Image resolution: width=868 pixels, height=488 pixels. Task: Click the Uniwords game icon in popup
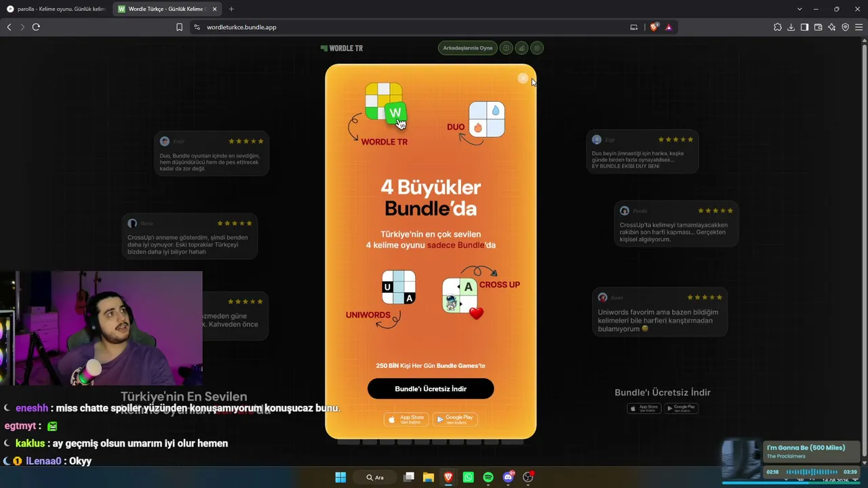click(x=399, y=287)
